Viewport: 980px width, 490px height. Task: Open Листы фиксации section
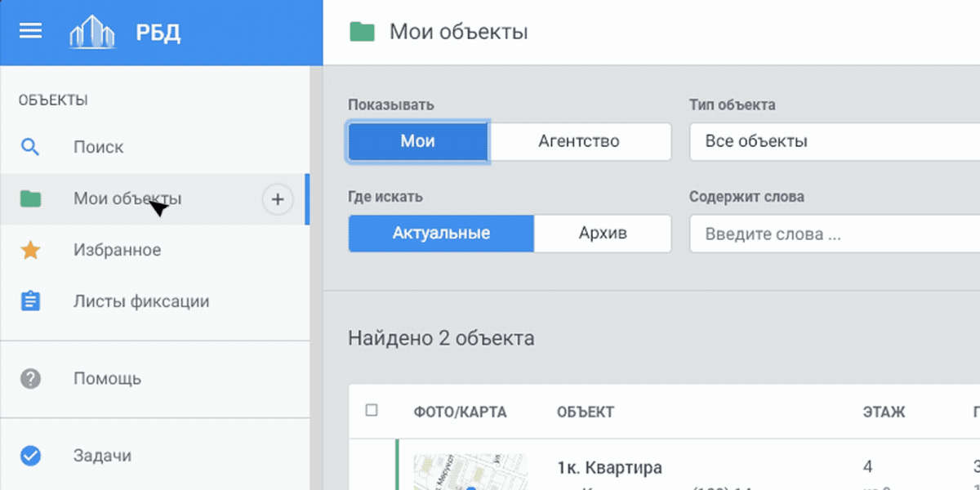click(x=141, y=301)
